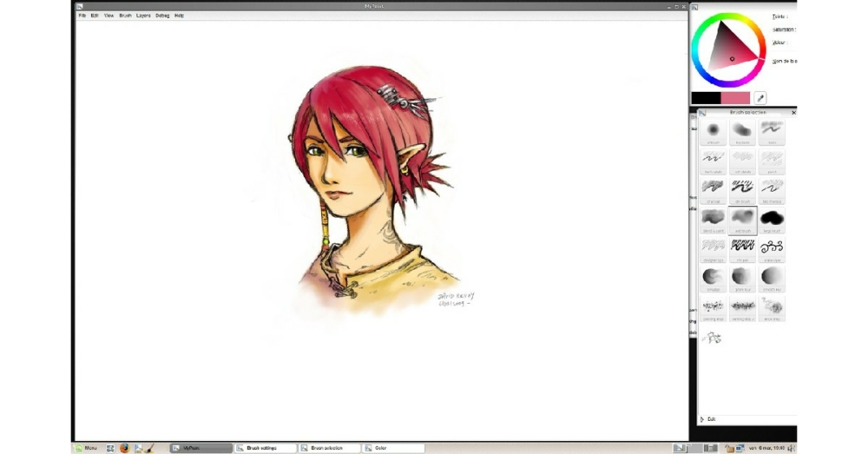
Task: Click the MyPaint window menu icon in the title bar
Action: point(80,6)
